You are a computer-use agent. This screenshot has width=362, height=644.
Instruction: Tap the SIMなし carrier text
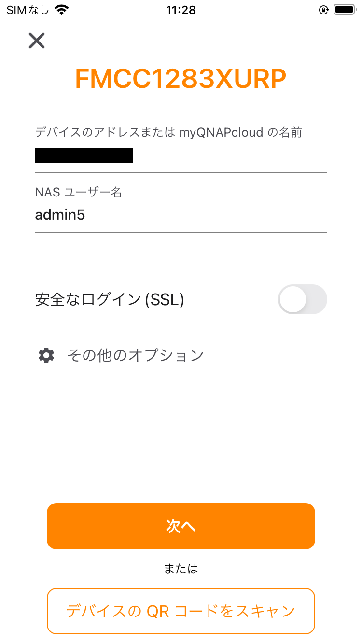28,10
